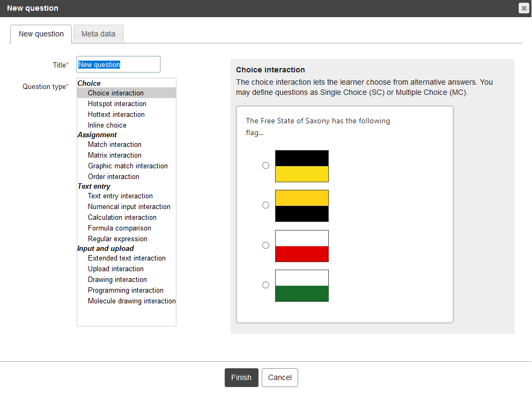The image size is (532, 394).
Task: Select radio button for black-yellow flag
Action: point(265,166)
